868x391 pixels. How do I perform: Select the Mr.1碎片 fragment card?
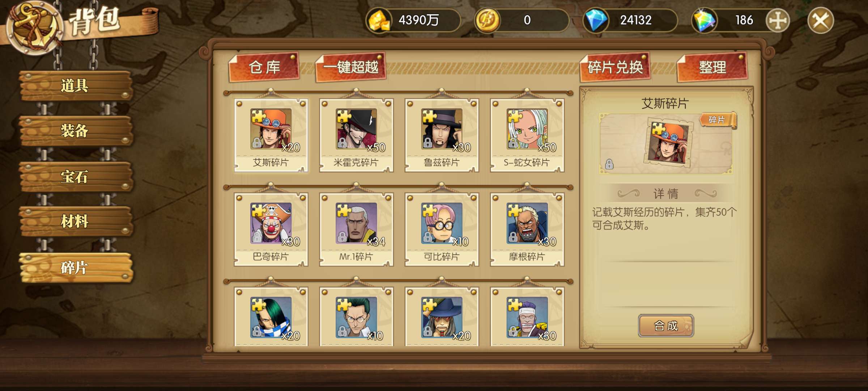[x=356, y=230]
